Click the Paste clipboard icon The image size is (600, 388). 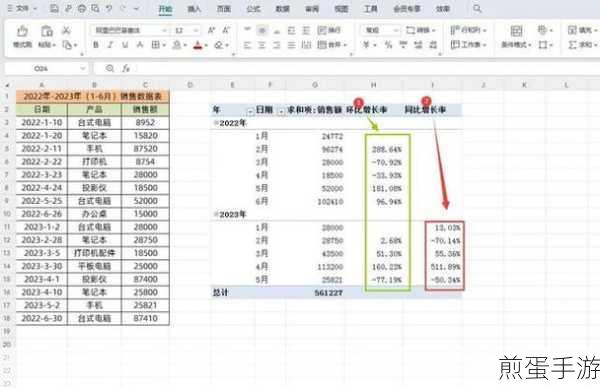[47, 31]
